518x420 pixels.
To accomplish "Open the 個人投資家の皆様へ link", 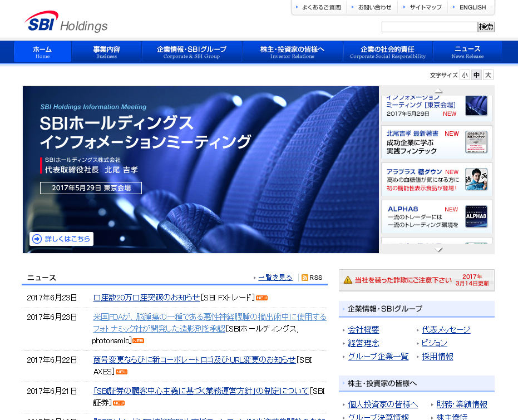I will click(383, 404).
